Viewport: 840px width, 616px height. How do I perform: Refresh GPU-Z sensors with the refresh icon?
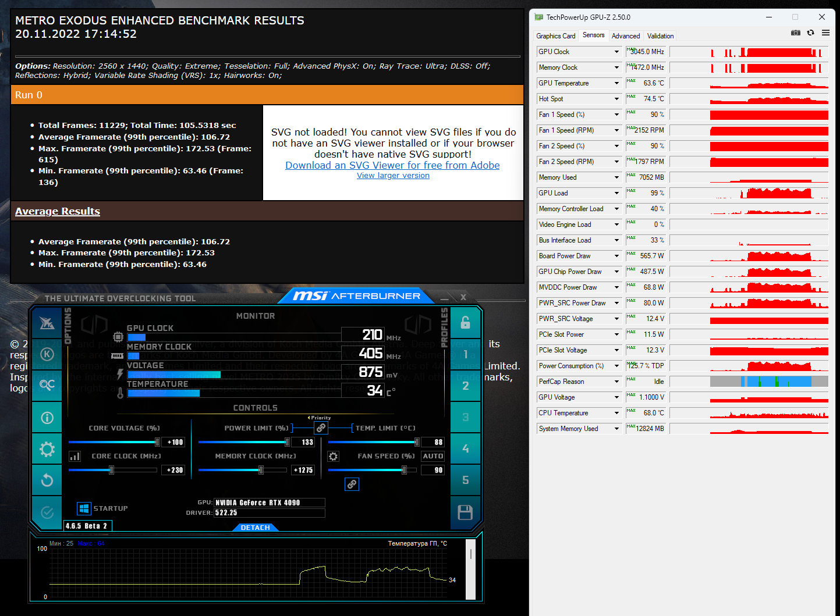(x=810, y=33)
